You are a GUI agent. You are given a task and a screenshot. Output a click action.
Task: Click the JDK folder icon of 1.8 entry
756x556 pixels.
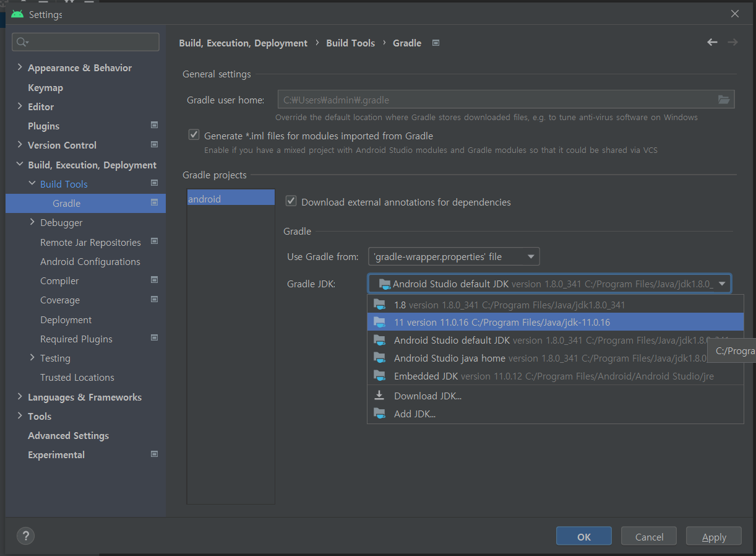(x=380, y=305)
